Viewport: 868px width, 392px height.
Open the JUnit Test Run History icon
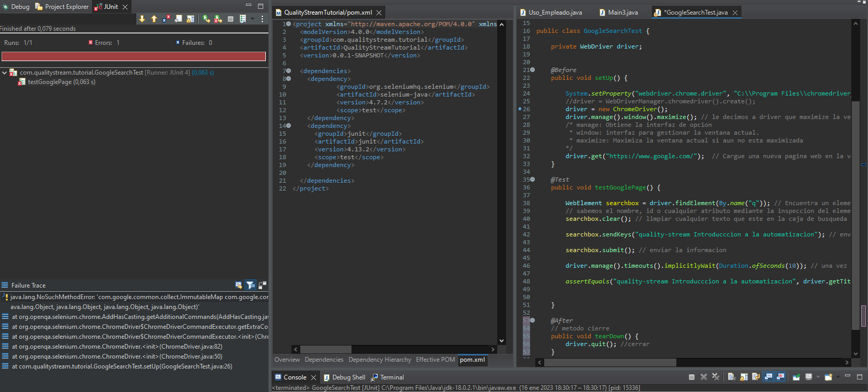pos(243,19)
